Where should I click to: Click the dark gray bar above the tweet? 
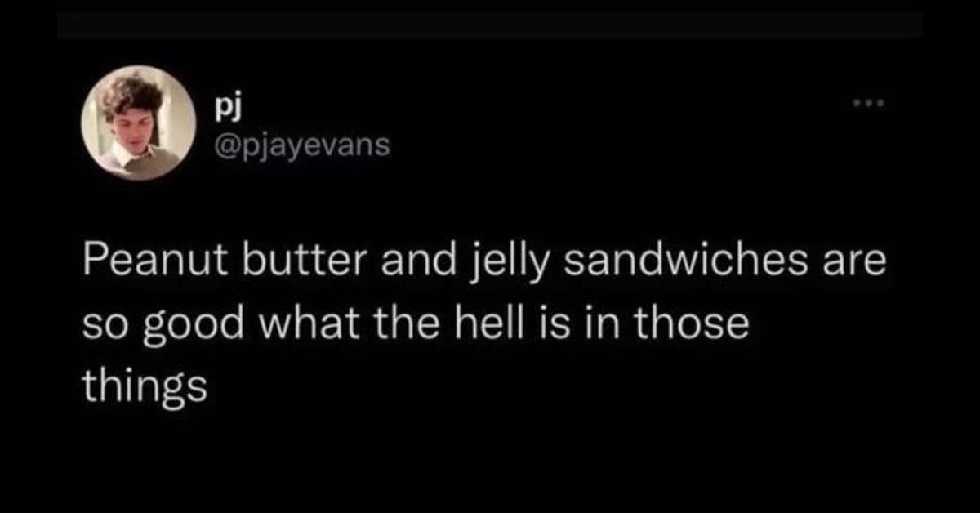point(490,24)
